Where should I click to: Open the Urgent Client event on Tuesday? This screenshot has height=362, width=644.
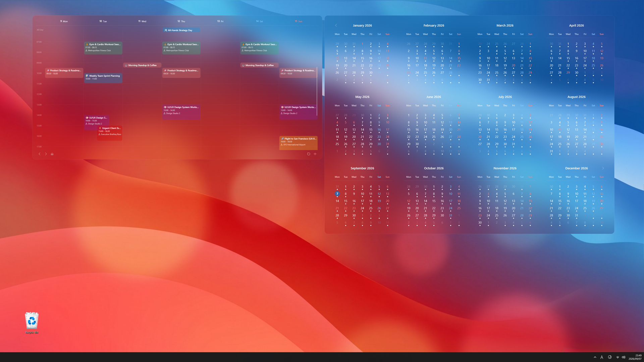pos(110,133)
